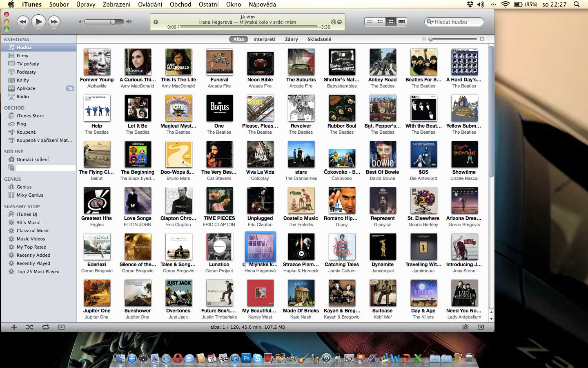
Task: Click the add playlist plus button
Action: click(14, 327)
